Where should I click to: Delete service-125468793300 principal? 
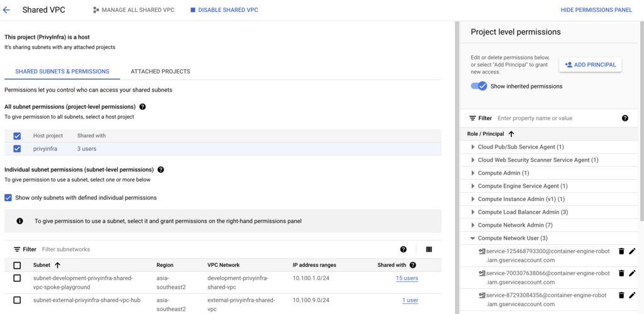621,251
